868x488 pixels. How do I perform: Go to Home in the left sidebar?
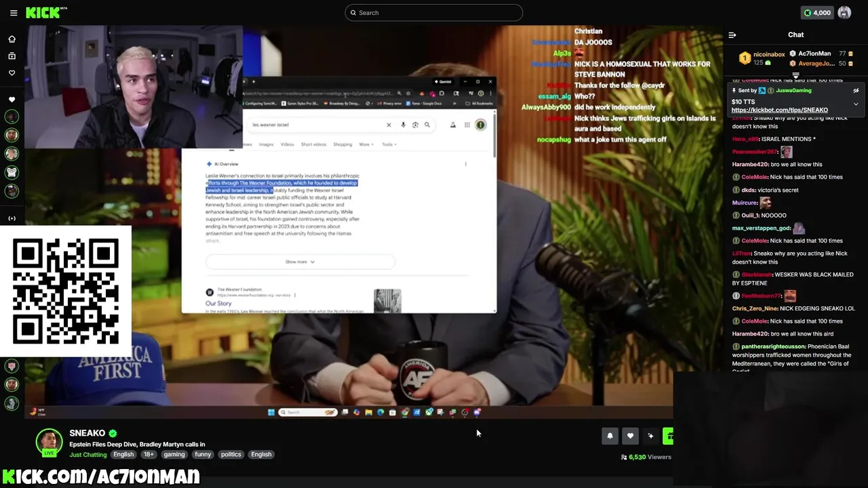[12, 39]
